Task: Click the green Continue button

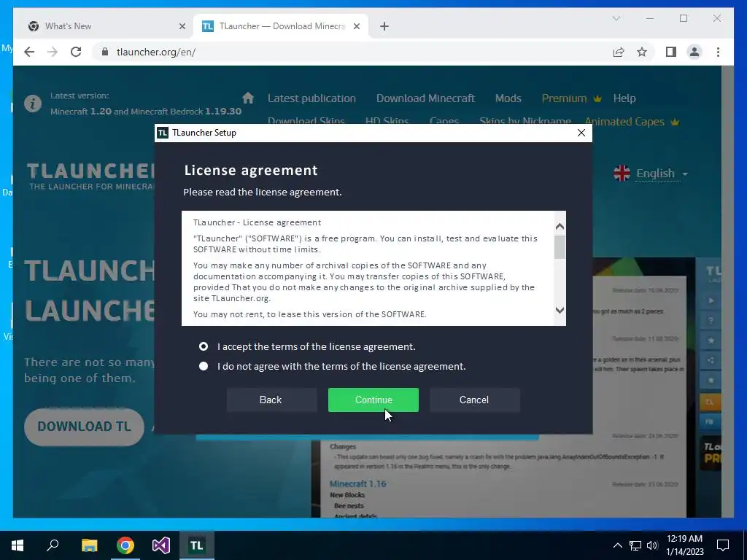Action: 373,400
